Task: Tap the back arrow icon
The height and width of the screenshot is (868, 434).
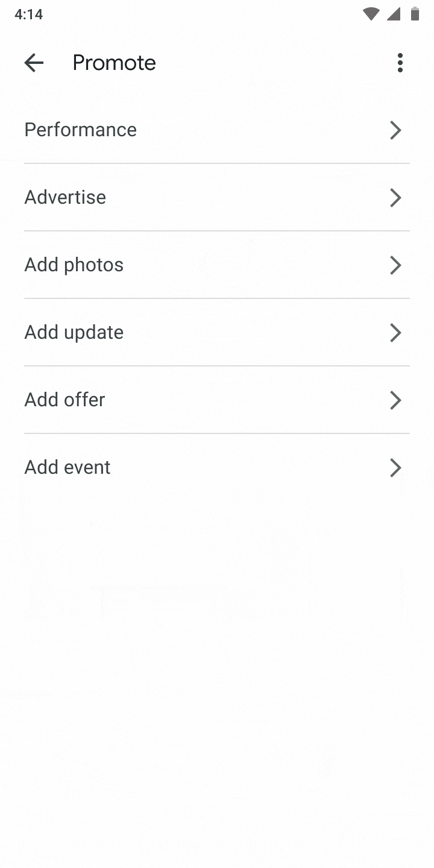Action: click(34, 63)
